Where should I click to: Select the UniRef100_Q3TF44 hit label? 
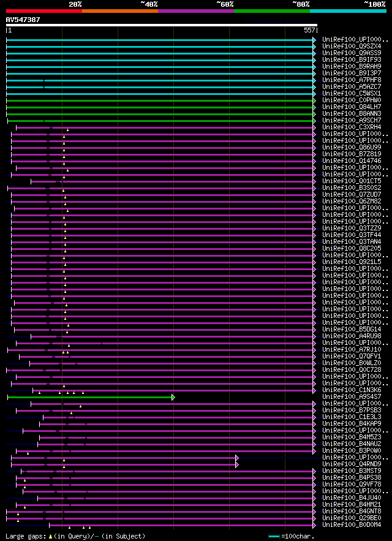(352, 235)
